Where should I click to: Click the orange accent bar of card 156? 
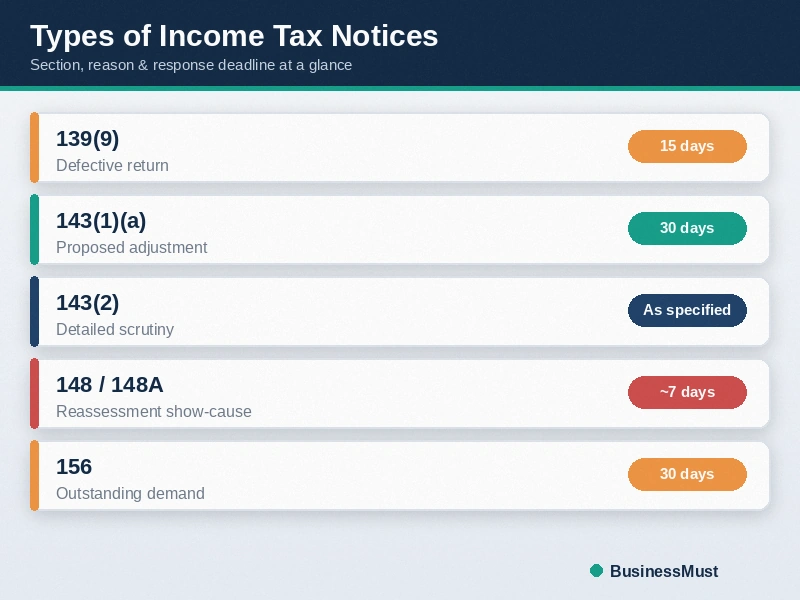(34, 476)
